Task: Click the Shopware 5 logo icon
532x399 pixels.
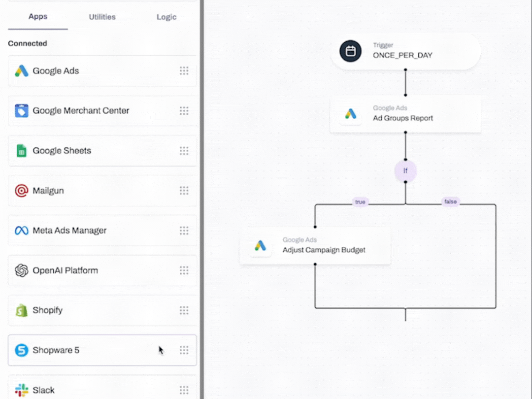Action: (x=21, y=350)
